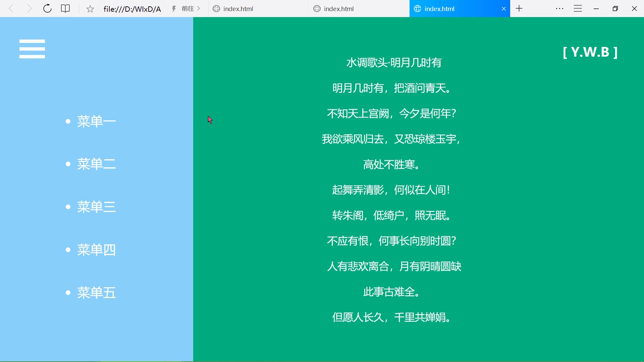The width and height of the screenshot is (644, 362).
Task: Close the active index.html tab
Action: [504, 9]
